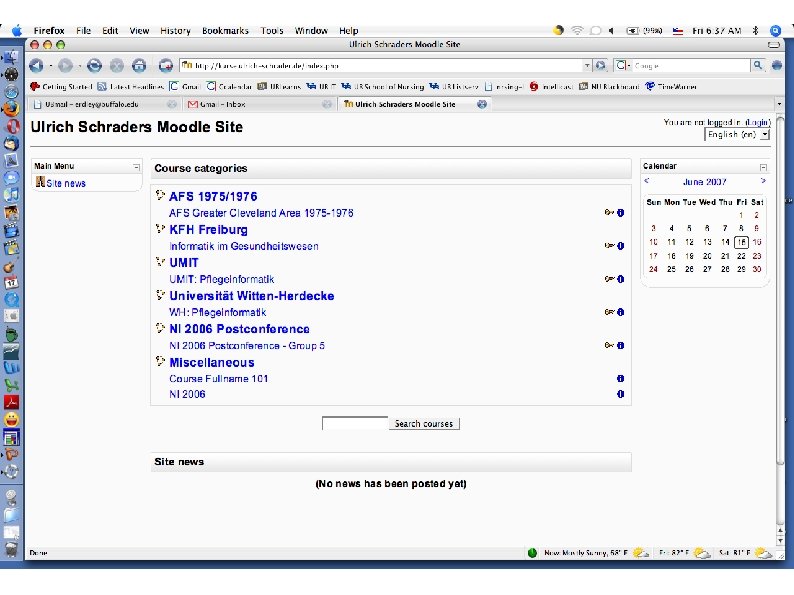The width and height of the screenshot is (794, 595).
Task: Select day 15 in the calendar
Action: [741, 242]
